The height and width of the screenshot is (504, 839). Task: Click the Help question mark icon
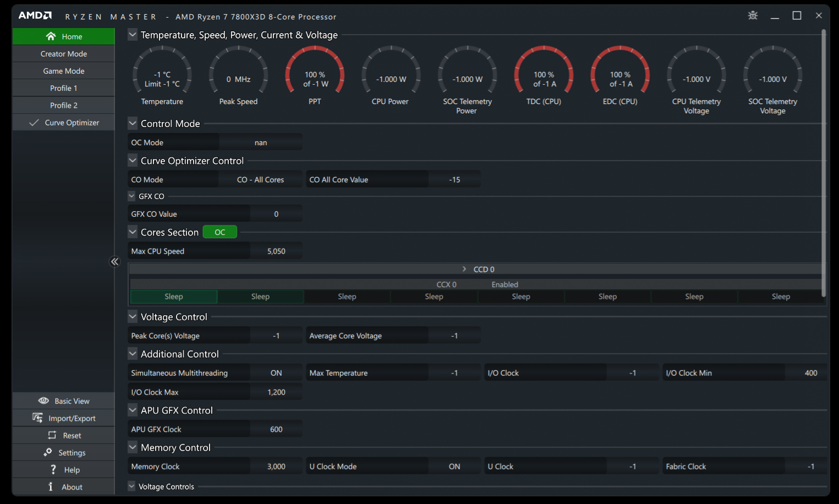pyautogui.click(x=53, y=470)
